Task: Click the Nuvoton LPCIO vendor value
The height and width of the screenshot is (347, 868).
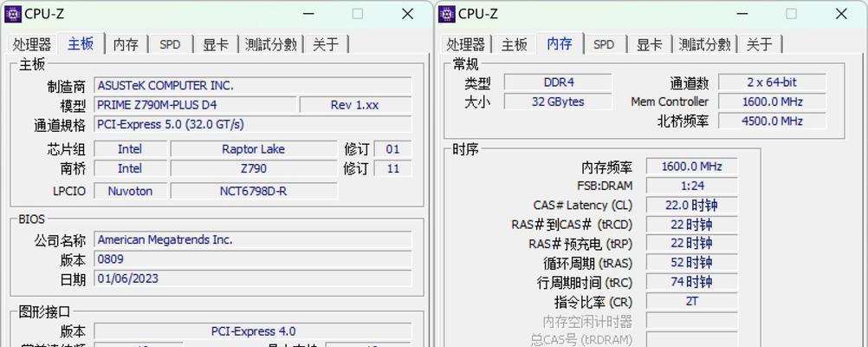Action: click(130, 191)
